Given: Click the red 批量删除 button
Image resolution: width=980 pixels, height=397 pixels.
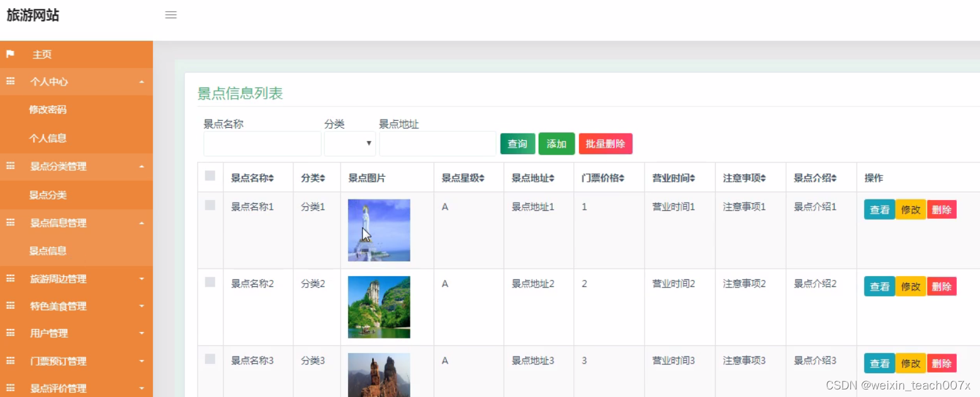Looking at the screenshot, I should click(605, 144).
